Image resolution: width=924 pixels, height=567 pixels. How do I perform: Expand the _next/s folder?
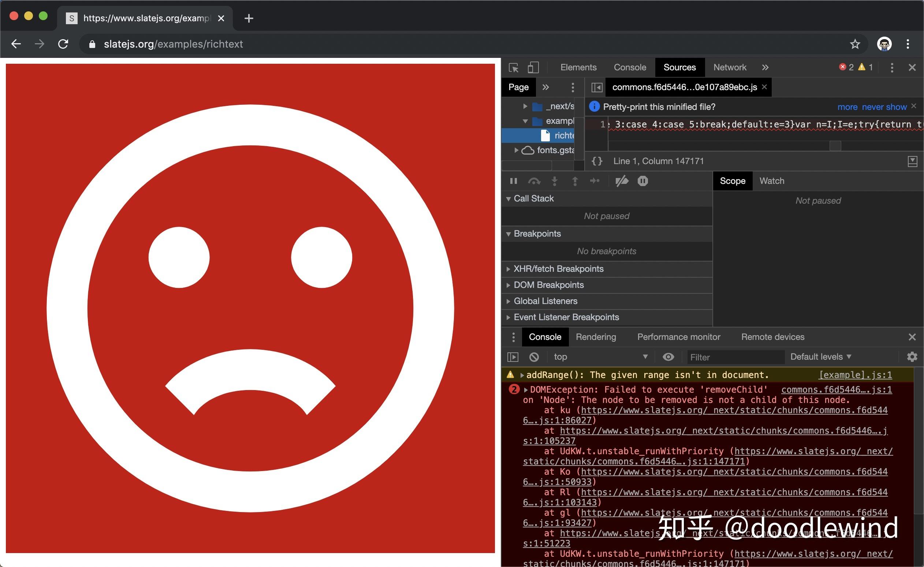coord(525,107)
